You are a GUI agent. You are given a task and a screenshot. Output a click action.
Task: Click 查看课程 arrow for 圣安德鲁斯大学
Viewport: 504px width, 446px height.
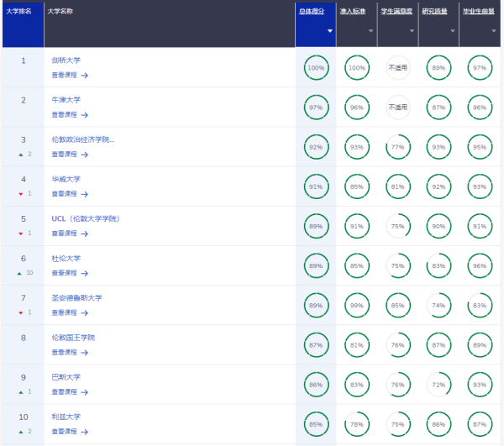click(85, 313)
